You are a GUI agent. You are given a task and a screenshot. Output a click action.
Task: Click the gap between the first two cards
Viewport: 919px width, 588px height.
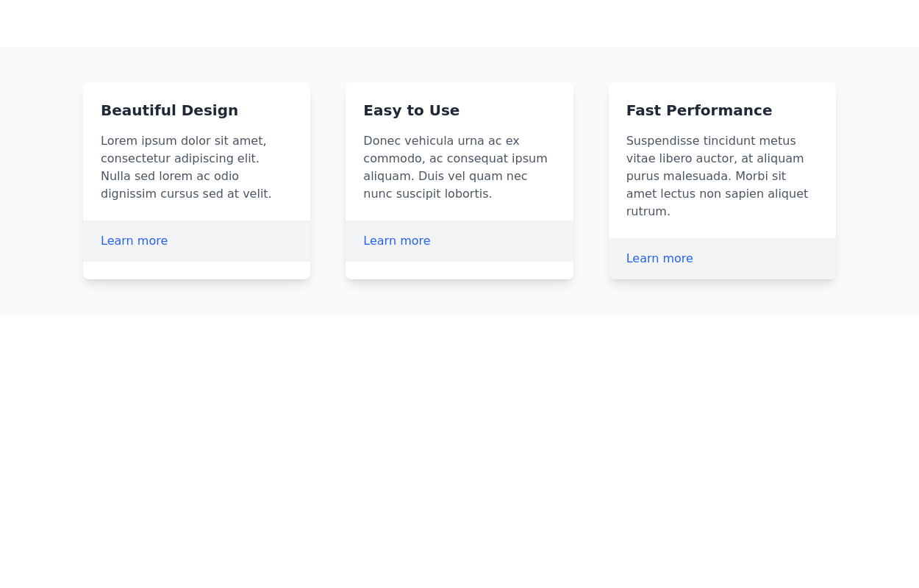(328, 181)
